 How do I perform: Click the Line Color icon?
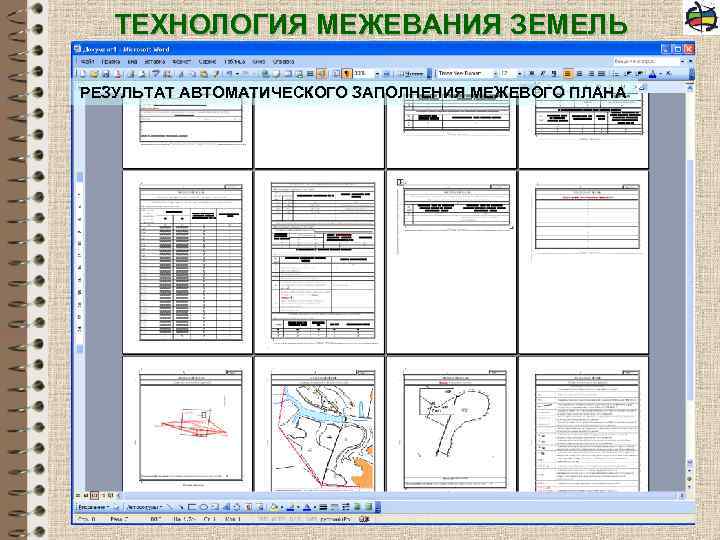[x=290, y=507]
